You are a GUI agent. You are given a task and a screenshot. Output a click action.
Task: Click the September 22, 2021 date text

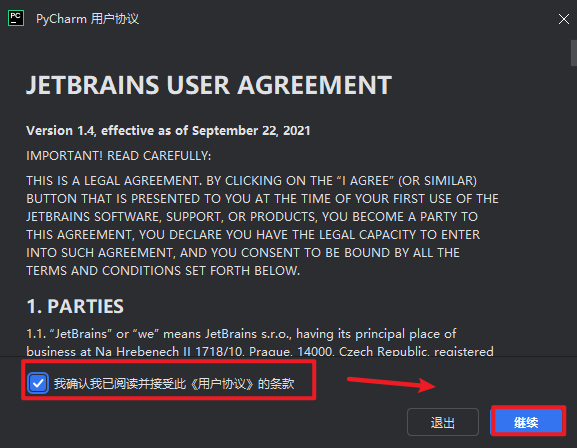[251, 131]
